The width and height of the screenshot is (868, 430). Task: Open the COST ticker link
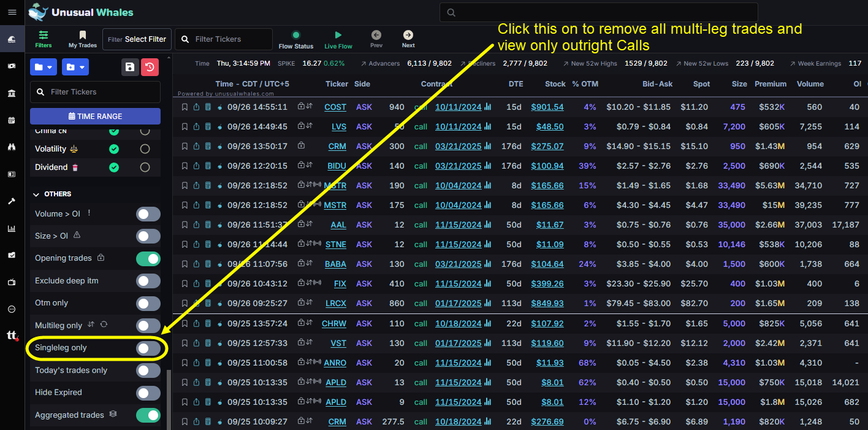335,107
